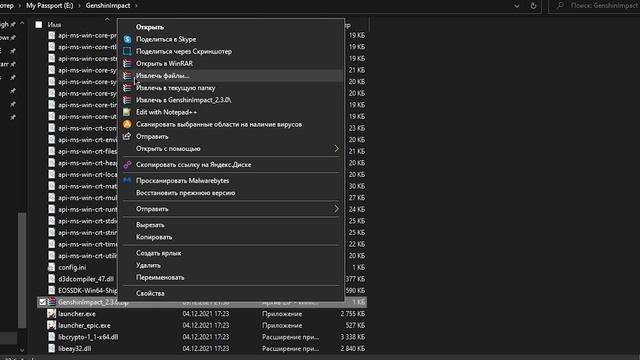Screen dimensions: 640x360
Task: Select Извлечь в текущую папку
Action: pyautogui.click(x=176, y=88)
